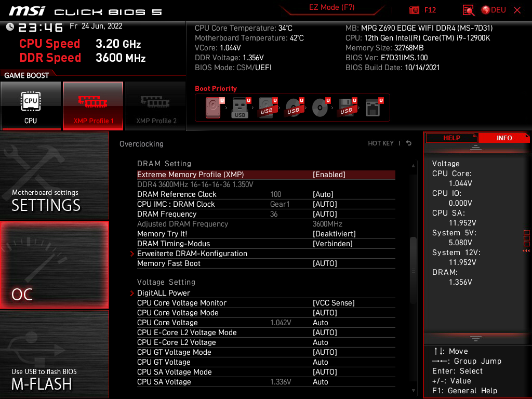
Task: Go back using hotkey return arrow
Action: tap(409, 143)
